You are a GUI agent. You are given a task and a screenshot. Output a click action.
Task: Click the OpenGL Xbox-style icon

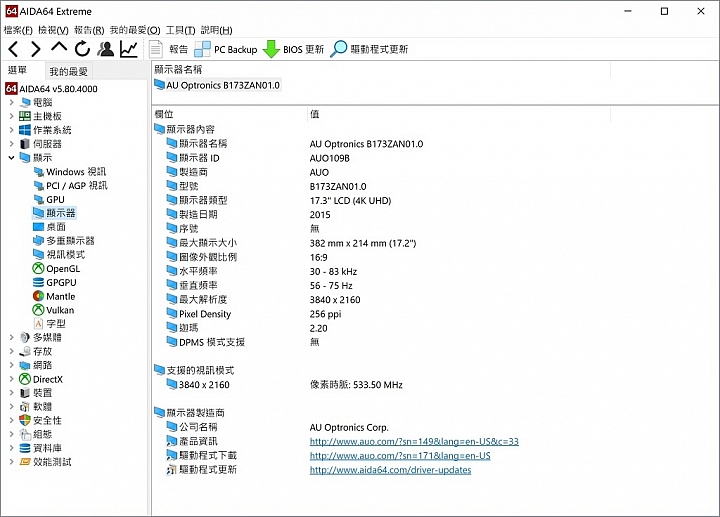(39, 269)
